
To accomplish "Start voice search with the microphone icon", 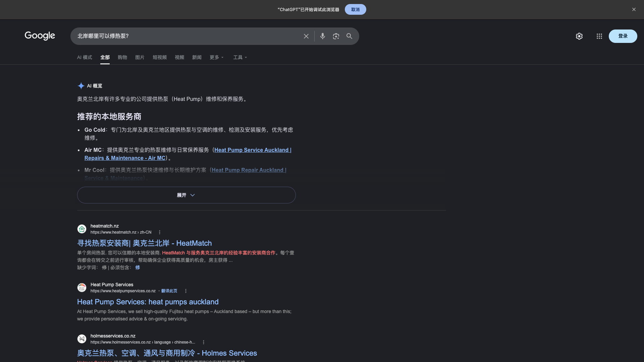I will click(x=322, y=36).
